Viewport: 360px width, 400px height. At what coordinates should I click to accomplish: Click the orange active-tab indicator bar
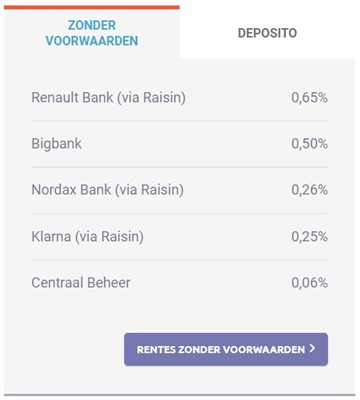click(x=92, y=7)
